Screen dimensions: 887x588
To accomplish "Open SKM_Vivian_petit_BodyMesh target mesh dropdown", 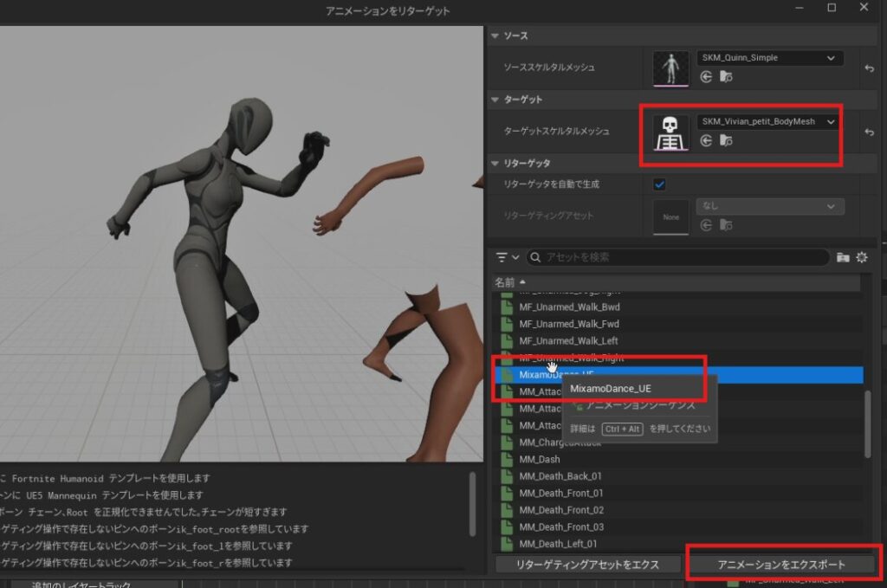I will tap(767, 121).
